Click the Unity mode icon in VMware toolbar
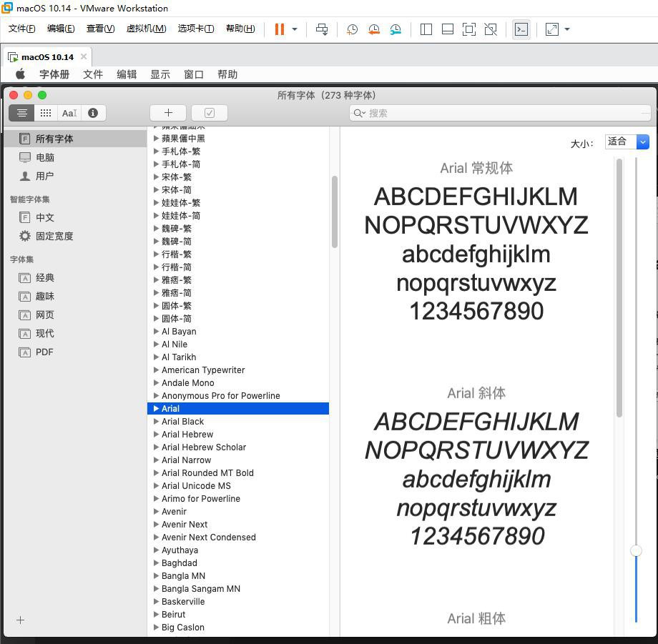The height and width of the screenshot is (644, 658). point(491,29)
